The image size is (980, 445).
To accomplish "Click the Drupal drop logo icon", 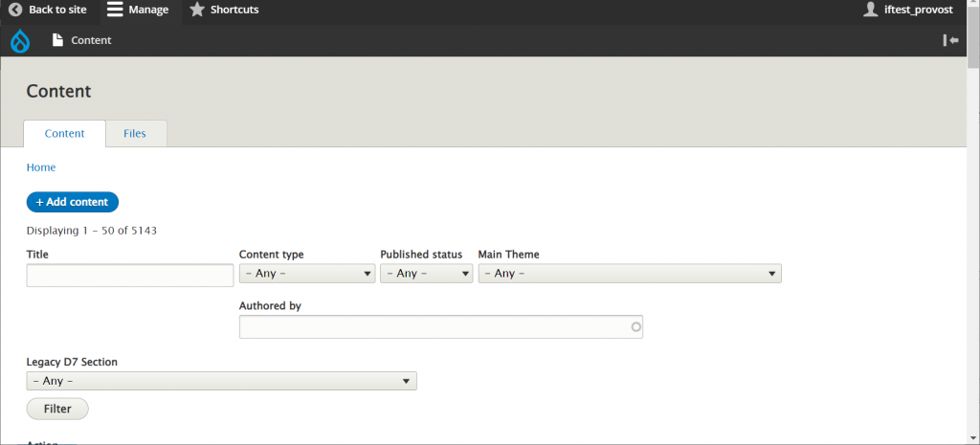I will (20, 41).
